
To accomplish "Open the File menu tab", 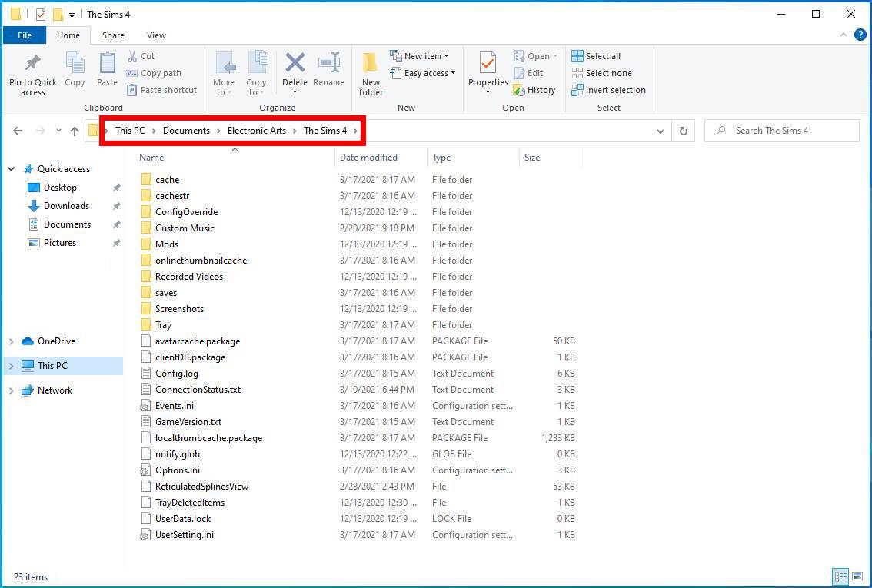I will tap(25, 35).
